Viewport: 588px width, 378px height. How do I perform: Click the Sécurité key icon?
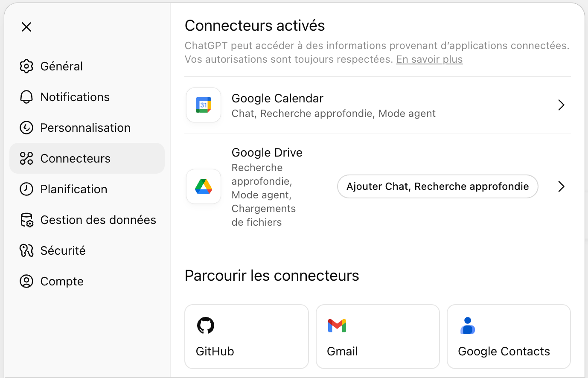[26, 250]
